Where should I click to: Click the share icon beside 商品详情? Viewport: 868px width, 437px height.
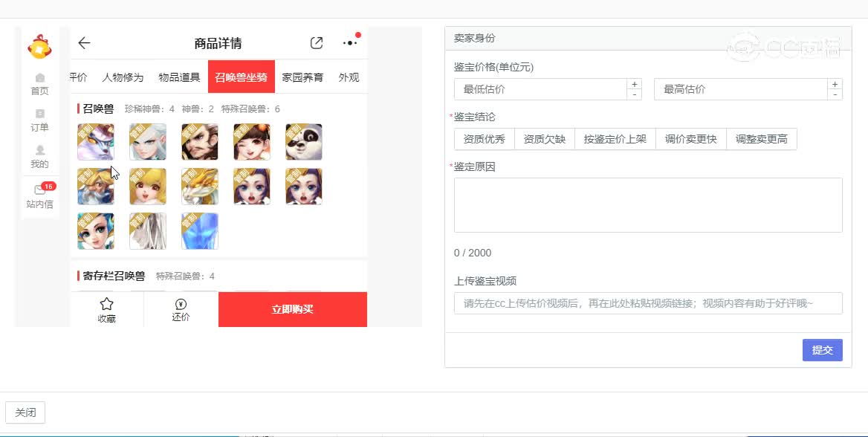click(x=316, y=43)
